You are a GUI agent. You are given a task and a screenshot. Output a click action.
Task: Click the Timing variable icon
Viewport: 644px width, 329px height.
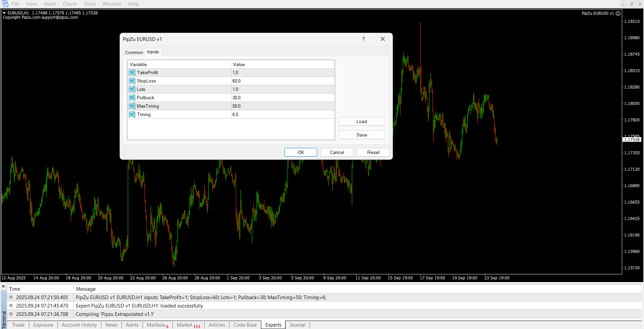[x=132, y=114]
